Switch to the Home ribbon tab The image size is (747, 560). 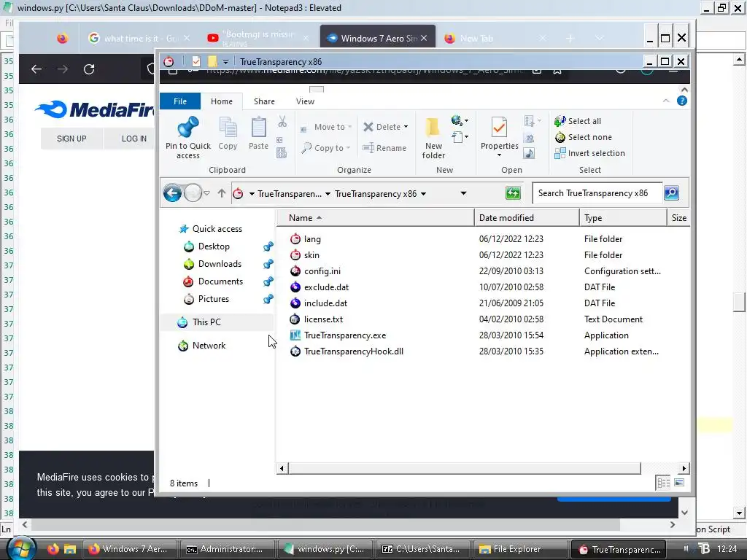(x=222, y=101)
